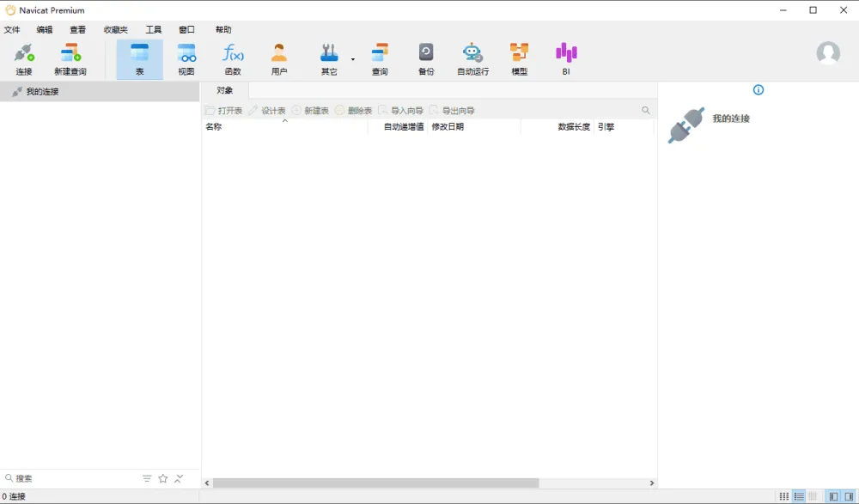Select the 对象 (Objects) tab
This screenshot has height=504, width=859.
225,90
